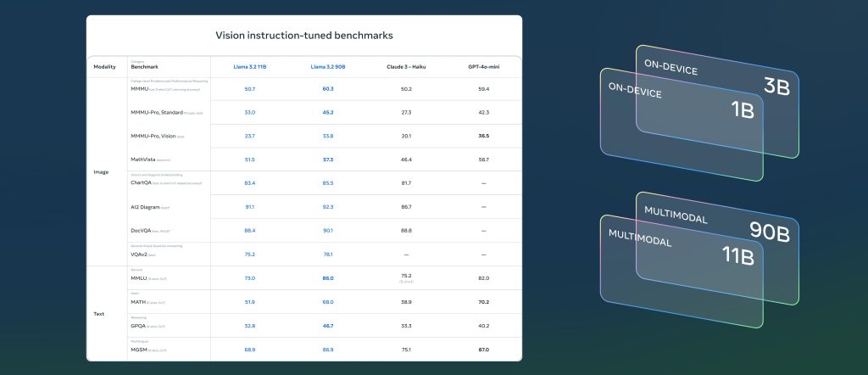
Task: Select the ChartQA score 85.5
Action: tap(328, 182)
